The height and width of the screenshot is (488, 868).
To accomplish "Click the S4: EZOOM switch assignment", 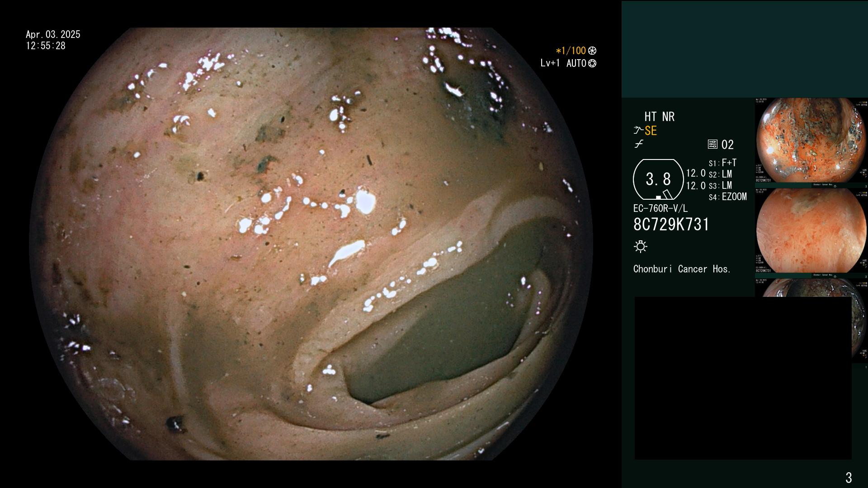I will coord(728,197).
